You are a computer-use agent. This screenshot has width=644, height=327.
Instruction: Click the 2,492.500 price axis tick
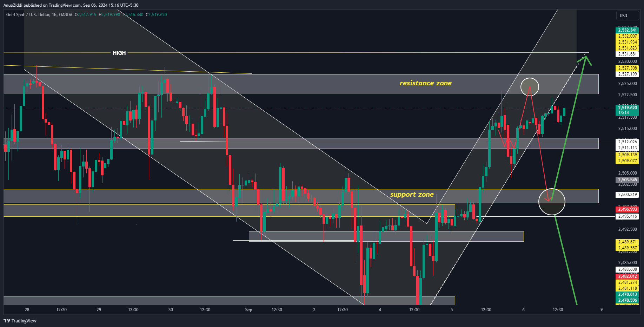pyautogui.click(x=627, y=229)
